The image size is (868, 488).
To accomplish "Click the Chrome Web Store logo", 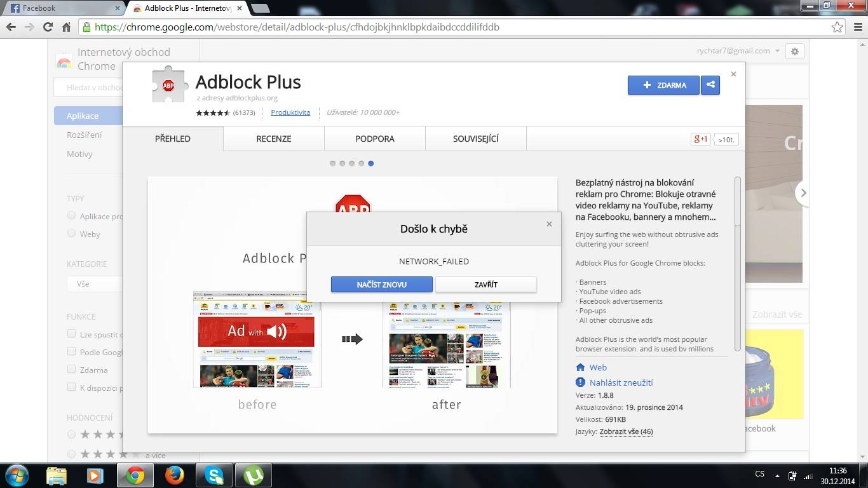I will 64,60.
